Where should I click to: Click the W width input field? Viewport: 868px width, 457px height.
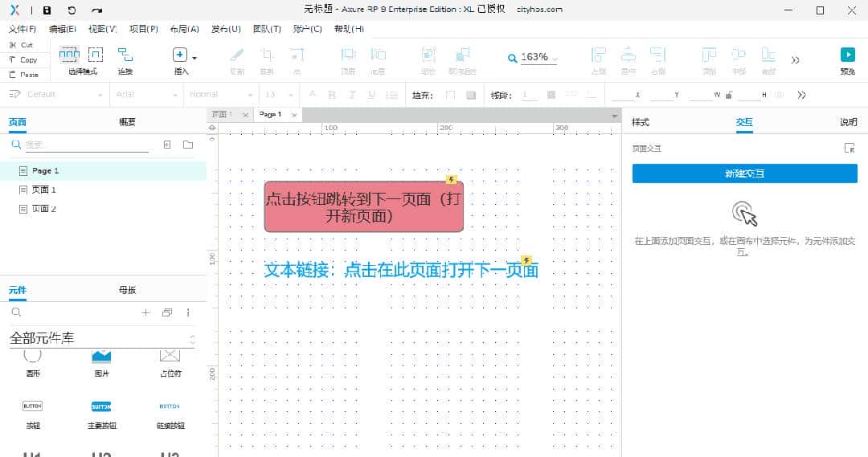[x=701, y=95]
